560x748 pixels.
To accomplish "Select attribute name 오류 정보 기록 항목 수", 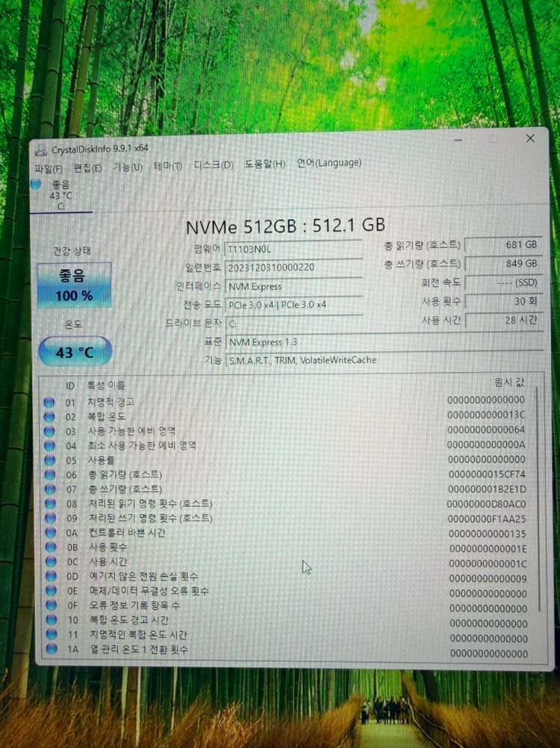I will tap(135, 605).
